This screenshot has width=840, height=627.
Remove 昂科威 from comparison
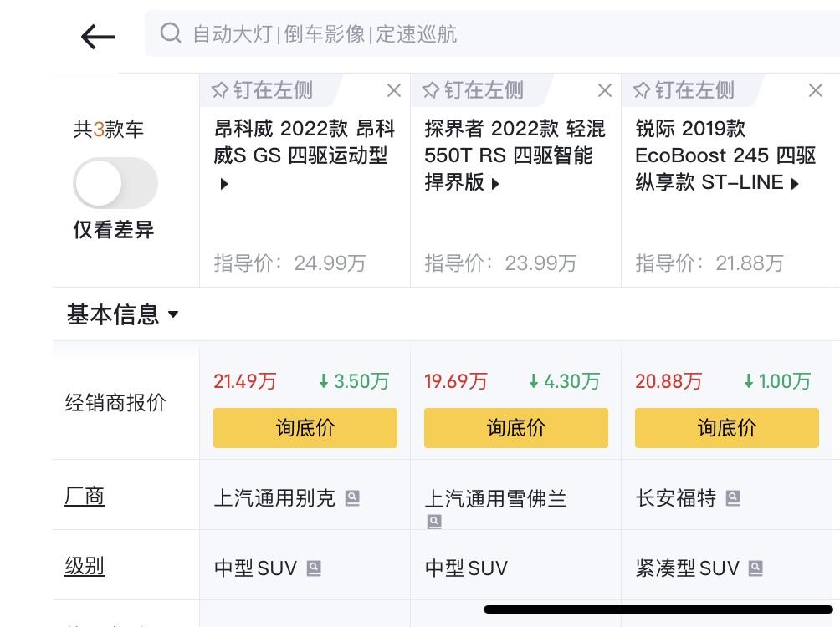394,90
